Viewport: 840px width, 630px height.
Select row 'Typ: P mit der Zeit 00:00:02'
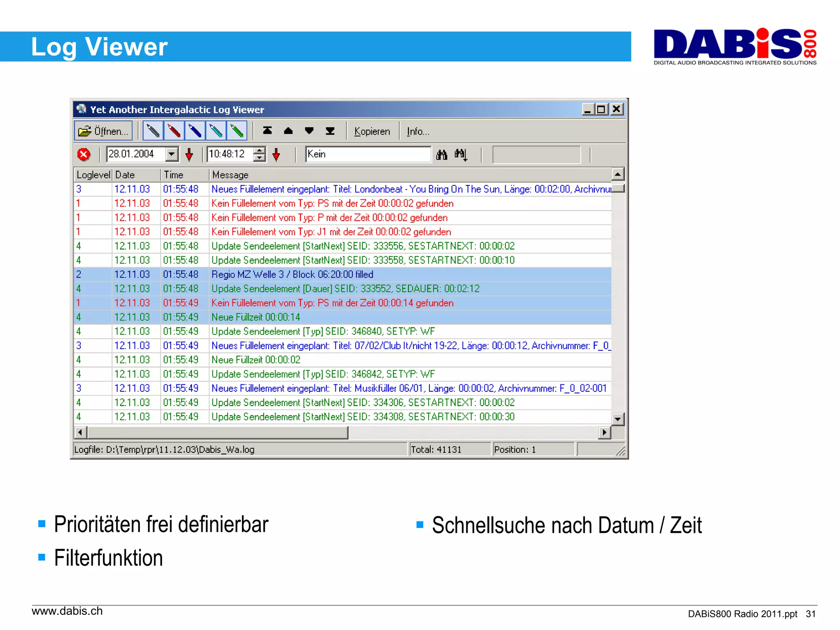tap(342, 217)
